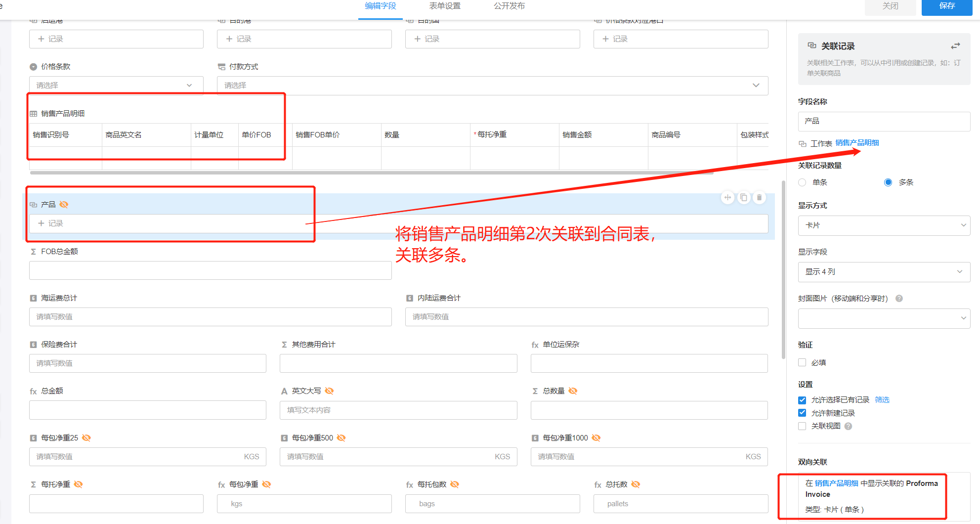Enable the 关联视图 checkbox
This screenshot has height=524, width=980.
[x=802, y=426]
